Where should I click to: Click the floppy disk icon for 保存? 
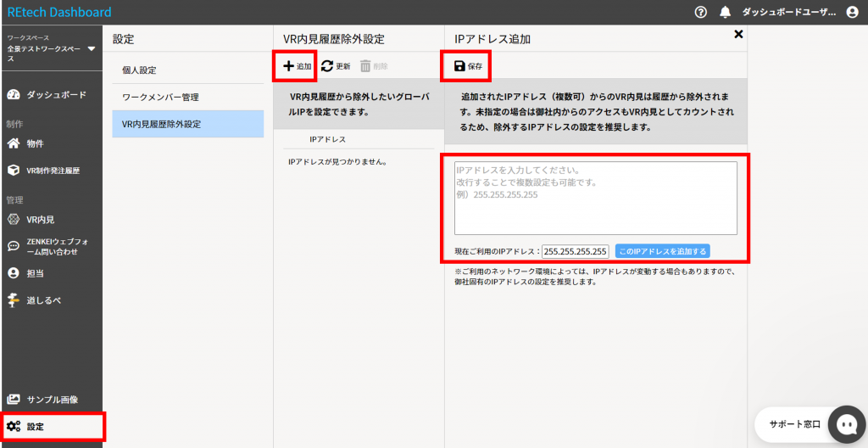[459, 66]
